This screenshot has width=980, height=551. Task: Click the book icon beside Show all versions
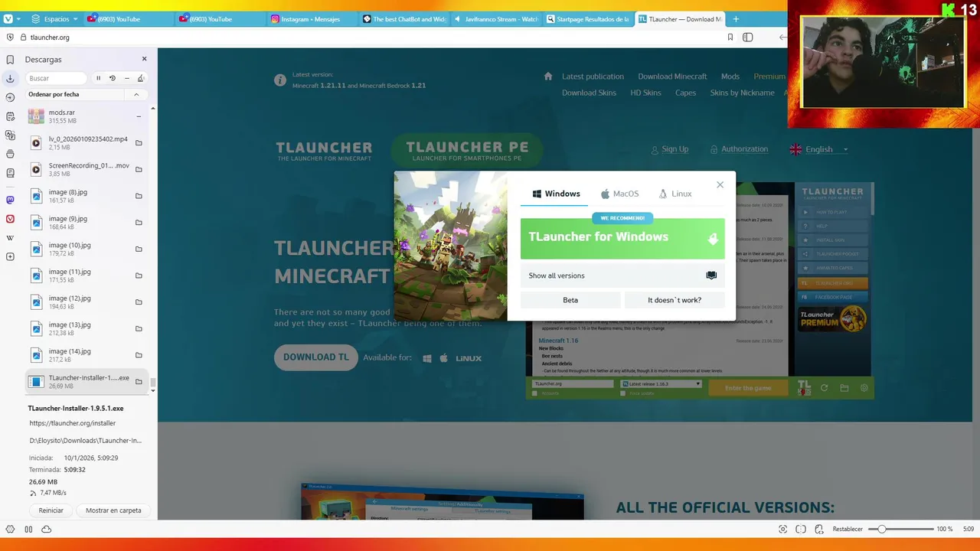(711, 275)
